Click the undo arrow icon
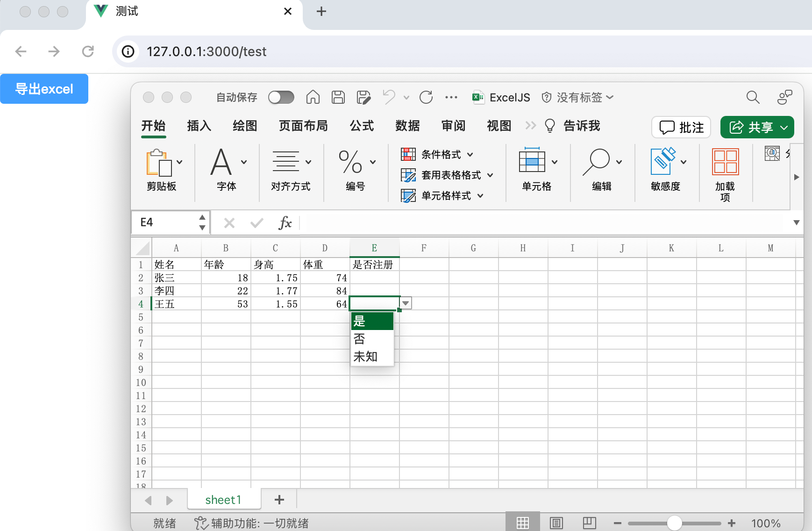 389,97
